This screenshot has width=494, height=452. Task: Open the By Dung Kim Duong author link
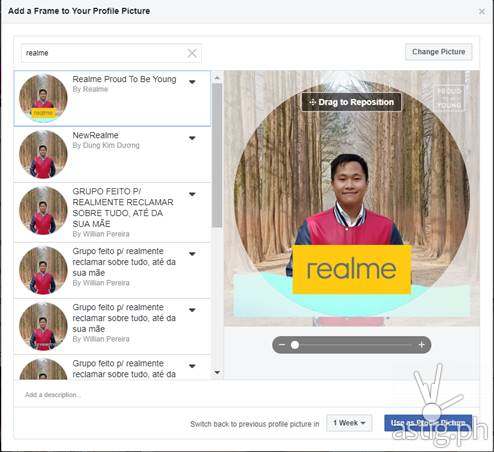pyautogui.click(x=106, y=145)
